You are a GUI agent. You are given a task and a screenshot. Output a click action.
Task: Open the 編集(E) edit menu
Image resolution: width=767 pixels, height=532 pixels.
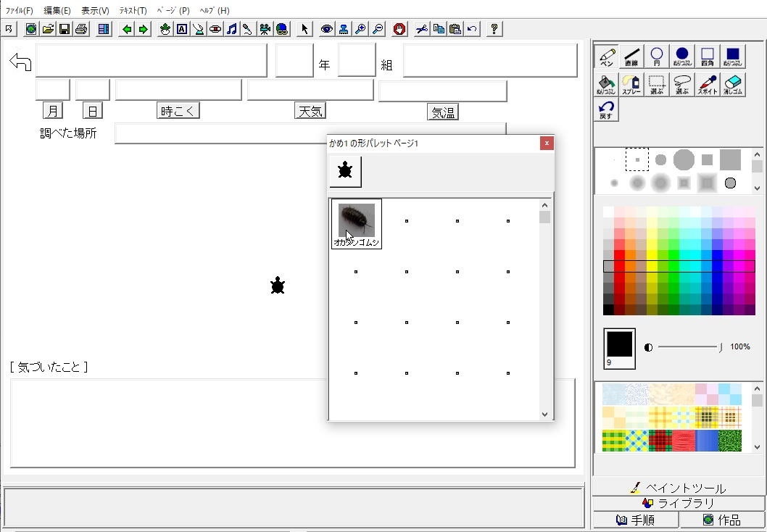(57, 11)
